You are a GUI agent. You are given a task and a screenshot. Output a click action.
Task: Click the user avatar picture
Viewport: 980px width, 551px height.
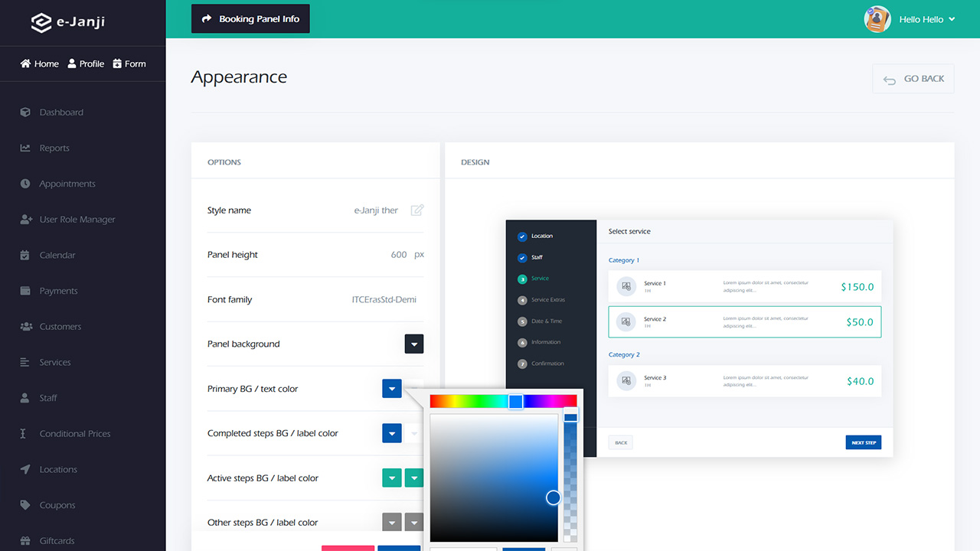(877, 19)
